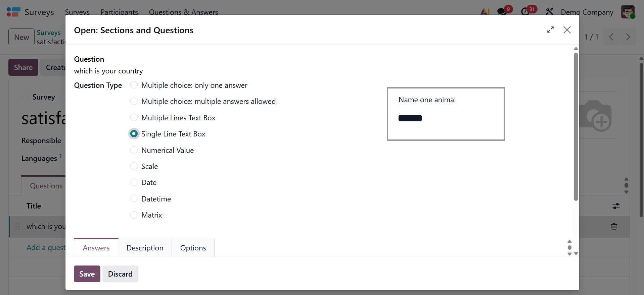The width and height of the screenshot is (644, 295).
Task: Open the Surveys app home icon
Action: point(13,12)
